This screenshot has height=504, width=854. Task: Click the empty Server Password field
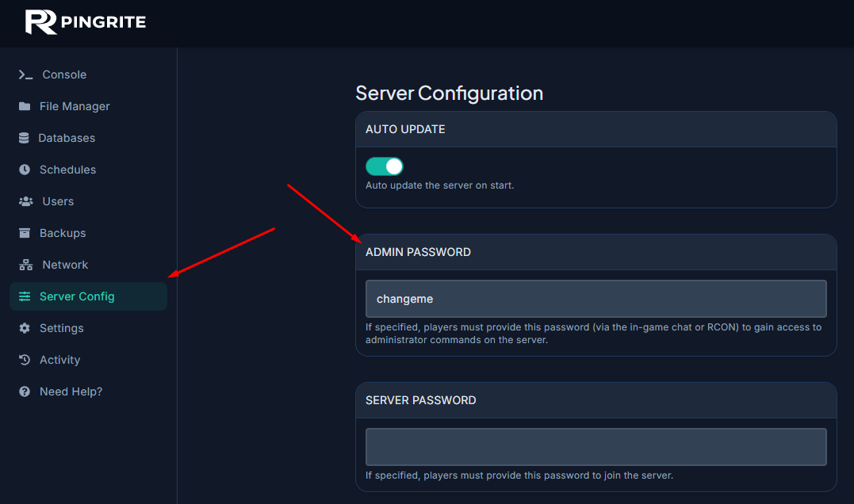596,446
